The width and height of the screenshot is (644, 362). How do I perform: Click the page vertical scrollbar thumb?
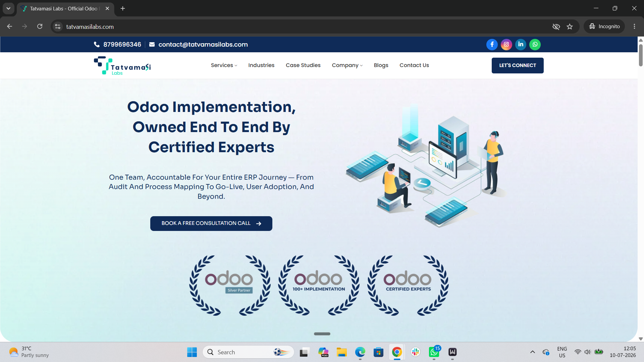tap(641, 55)
